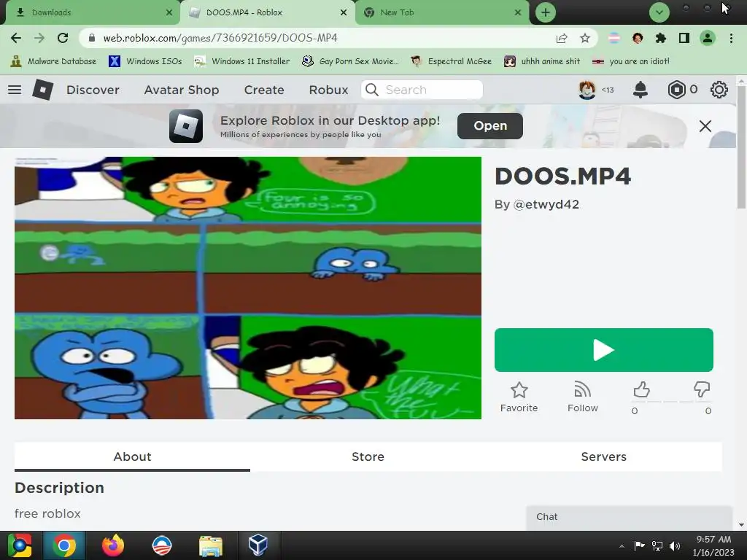The height and width of the screenshot is (560, 747).
Task: Click the share page icon in address bar
Action: pyautogui.click(x=562, y=39)
